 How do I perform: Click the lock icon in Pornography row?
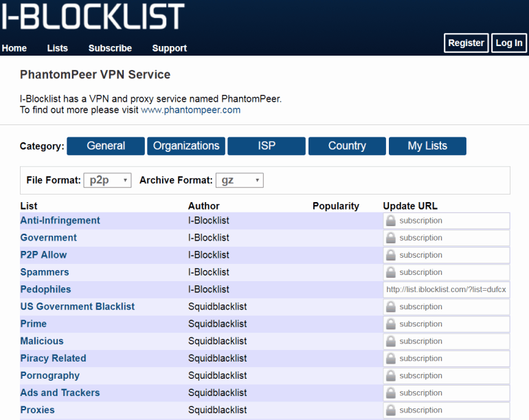pyautogui.click(x=391, y=375)
